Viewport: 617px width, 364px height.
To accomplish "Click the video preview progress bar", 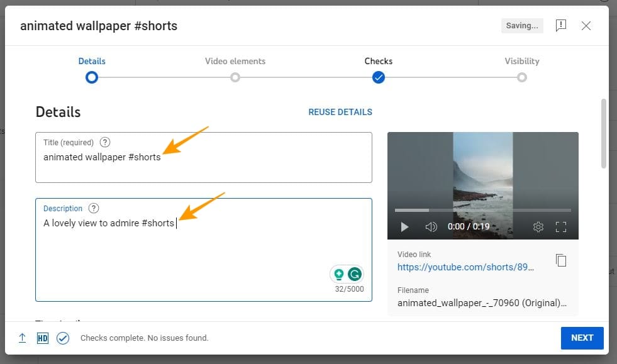I will pos(483,210).
